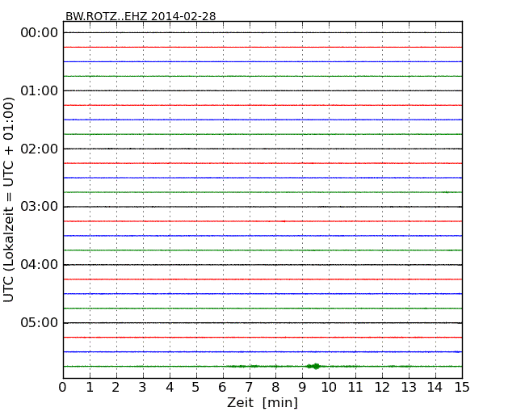Click x-axis tick label 7
The width and height of the screenshot is (525, 420).
click(249, 388)
